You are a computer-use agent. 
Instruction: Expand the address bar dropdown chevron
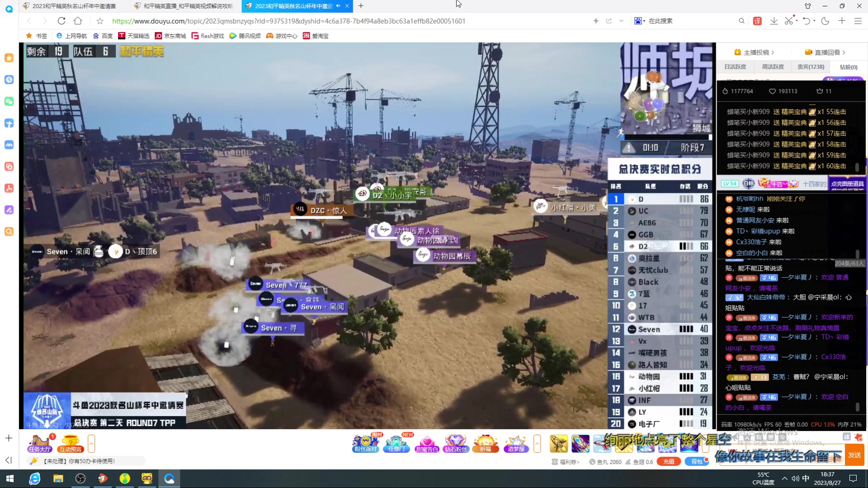click(x=621, y=21)
